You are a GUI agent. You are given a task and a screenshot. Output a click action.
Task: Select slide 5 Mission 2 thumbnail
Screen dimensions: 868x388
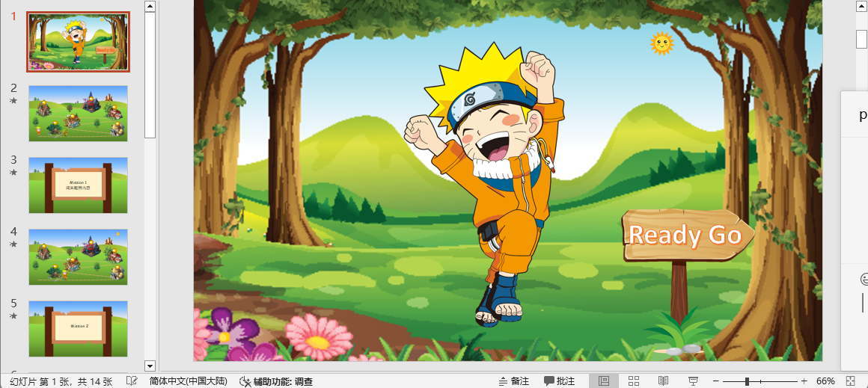click(79, 329)
